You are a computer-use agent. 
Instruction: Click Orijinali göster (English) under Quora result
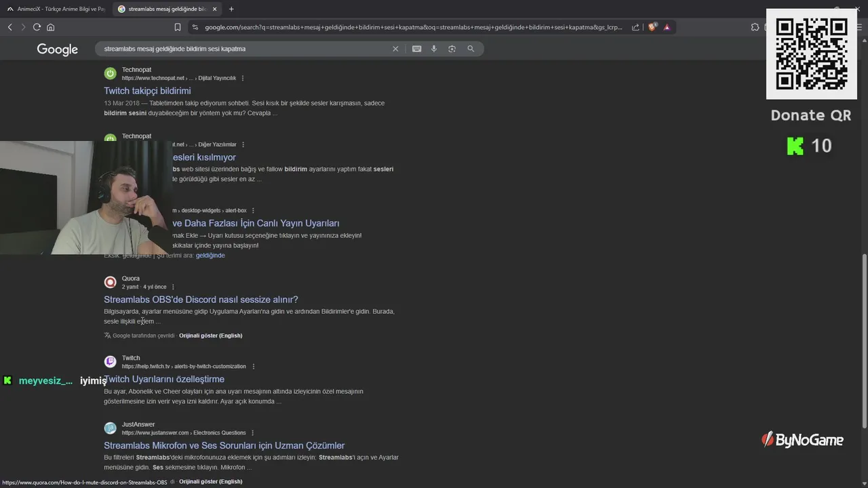click(210, 335)
